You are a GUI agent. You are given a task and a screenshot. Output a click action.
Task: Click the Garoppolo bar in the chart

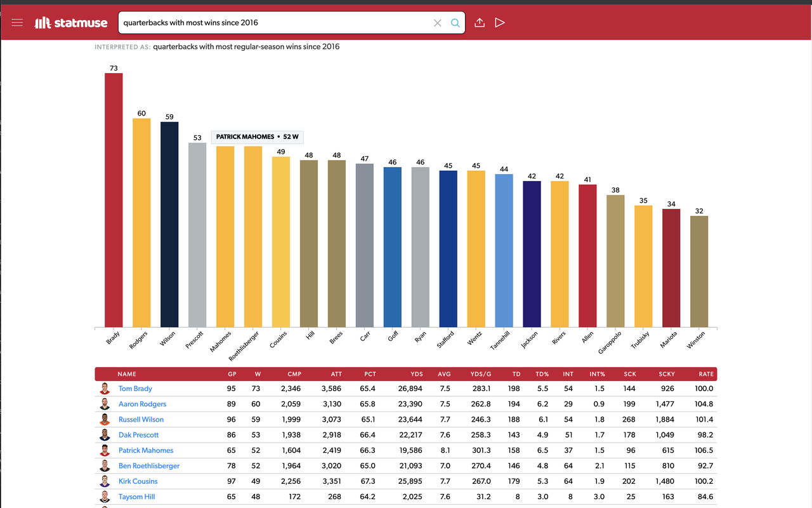click(616, 261)
